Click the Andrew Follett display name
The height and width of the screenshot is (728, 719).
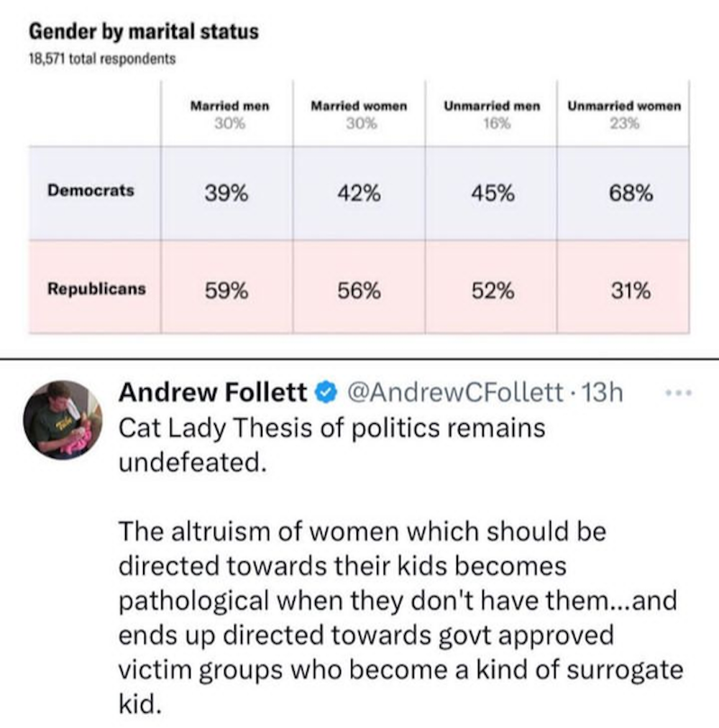212,392
